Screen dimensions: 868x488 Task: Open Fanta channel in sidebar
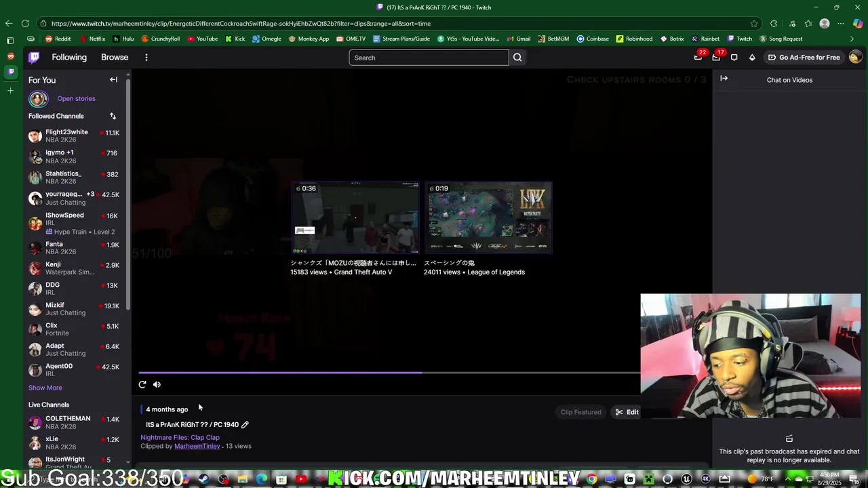(x=75, y=247)
